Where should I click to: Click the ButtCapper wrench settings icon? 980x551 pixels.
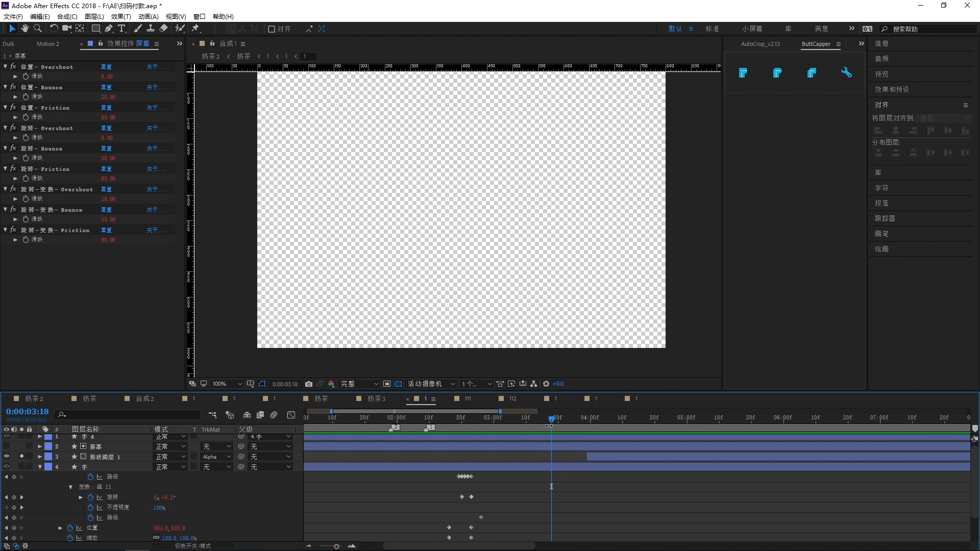coord(846,72)
